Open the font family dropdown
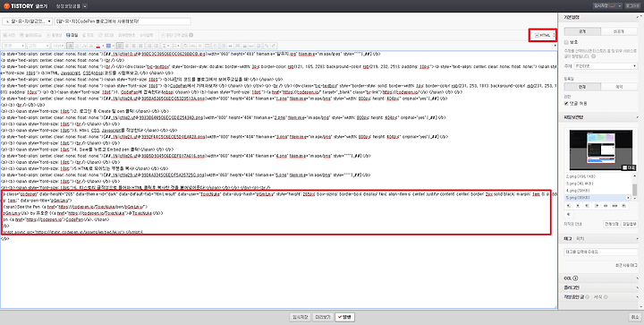 38,46
